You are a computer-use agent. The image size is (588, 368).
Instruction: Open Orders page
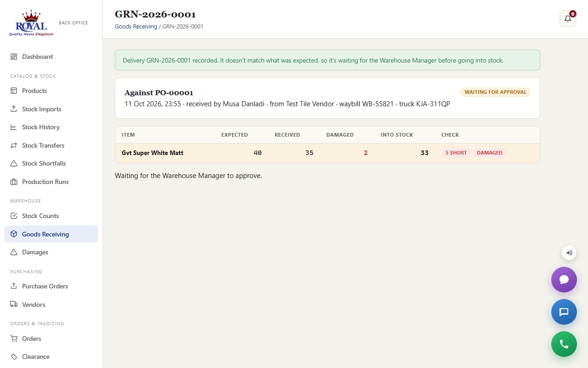click(51, 339)
